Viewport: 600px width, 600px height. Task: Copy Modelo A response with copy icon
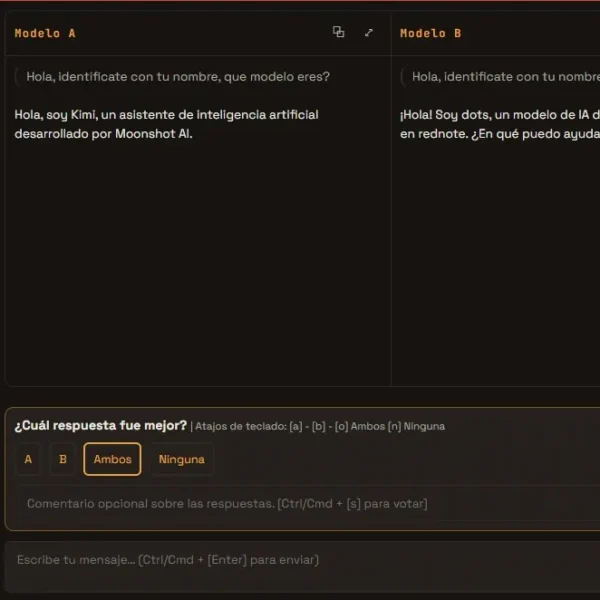[338, 32]
